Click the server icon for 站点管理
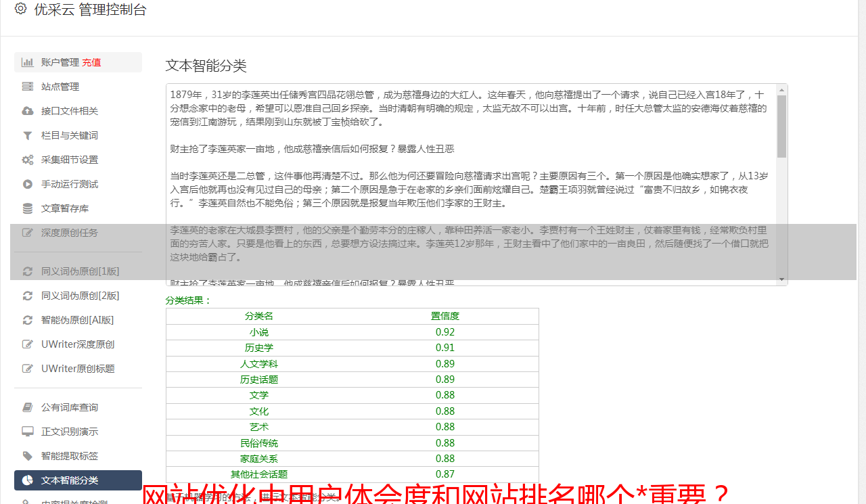 click(x=28, y=87)
